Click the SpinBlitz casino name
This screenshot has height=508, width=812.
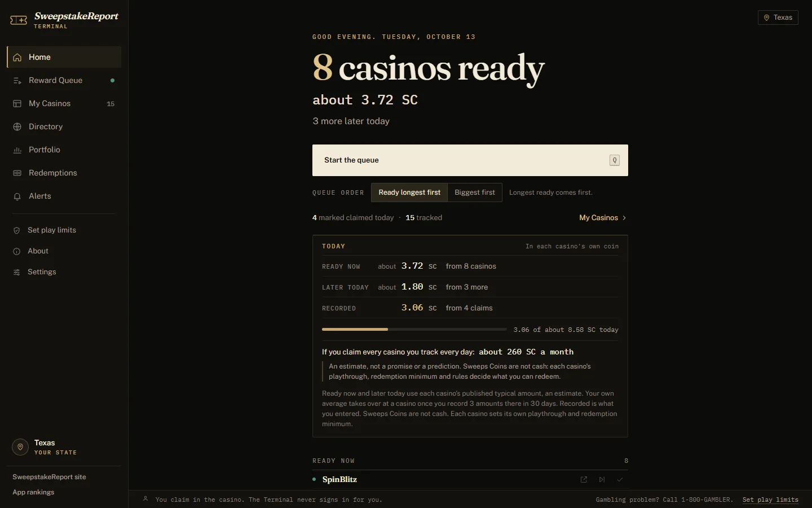coord(339,480)
